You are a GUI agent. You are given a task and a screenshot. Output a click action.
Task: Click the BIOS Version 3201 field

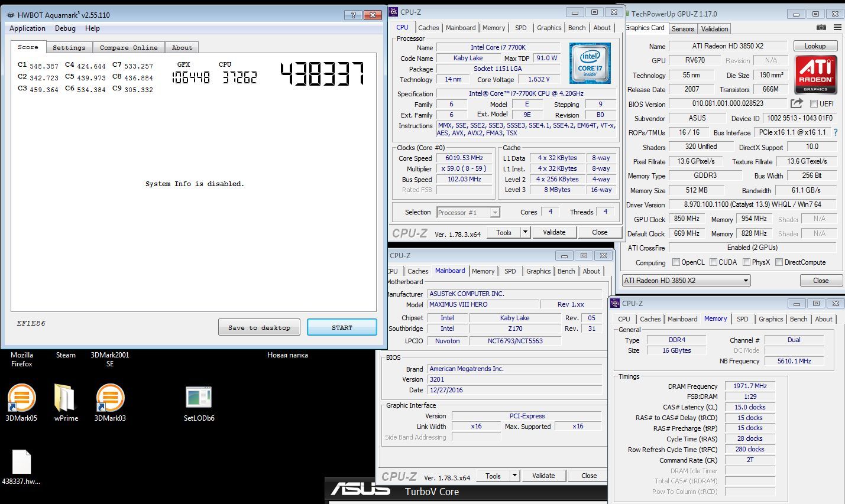pos(514,379)
